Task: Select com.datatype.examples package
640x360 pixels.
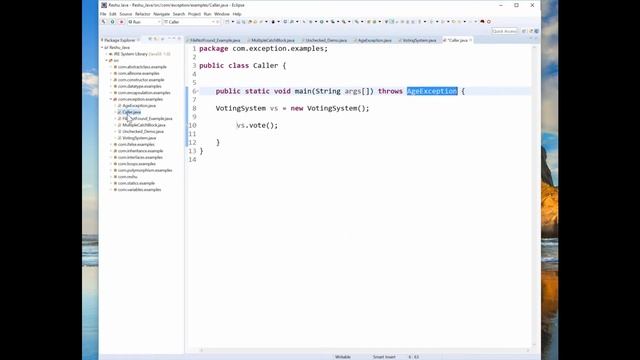Action: coord(140,87)
